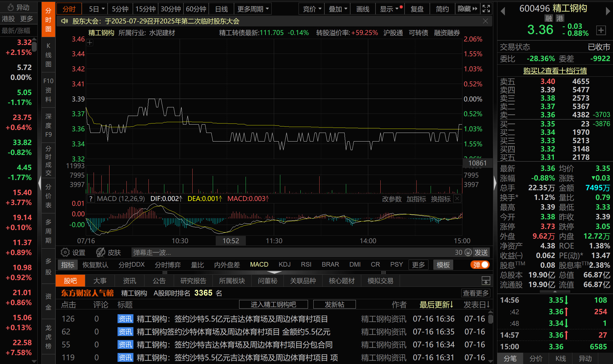Open news post 签约沙特吉达体育场及周边体育村项目分包合同
This screenshot has height=364, width=613.
pos(235,345)
